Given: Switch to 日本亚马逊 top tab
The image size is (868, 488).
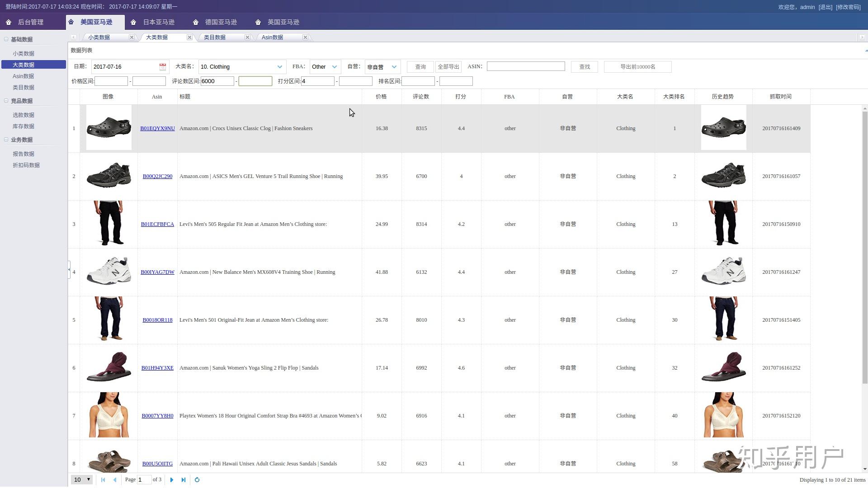Looking at the screenshot, I should 158,22.
